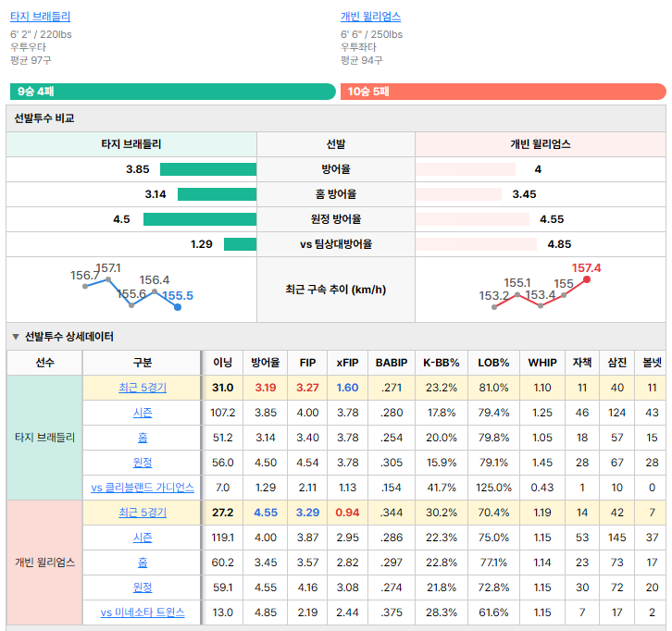
Task: Click the FIP column header
Action: coord(307,363)
